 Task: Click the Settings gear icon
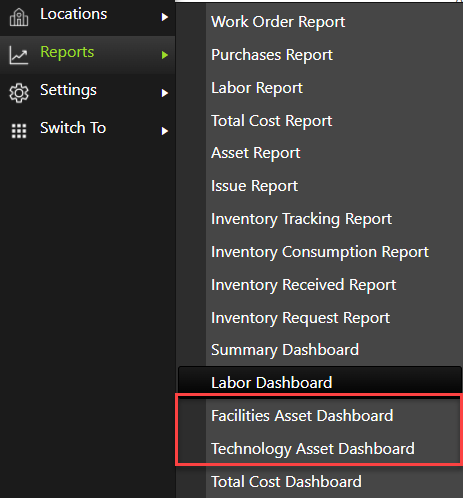[x=19, y=93]
